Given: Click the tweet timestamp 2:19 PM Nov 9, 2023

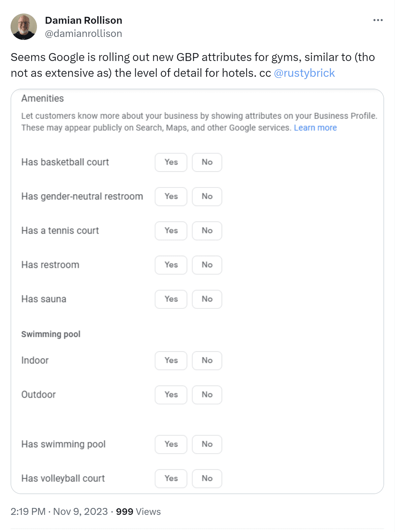Looking at the screenshot, I should (x=59, y=512).
